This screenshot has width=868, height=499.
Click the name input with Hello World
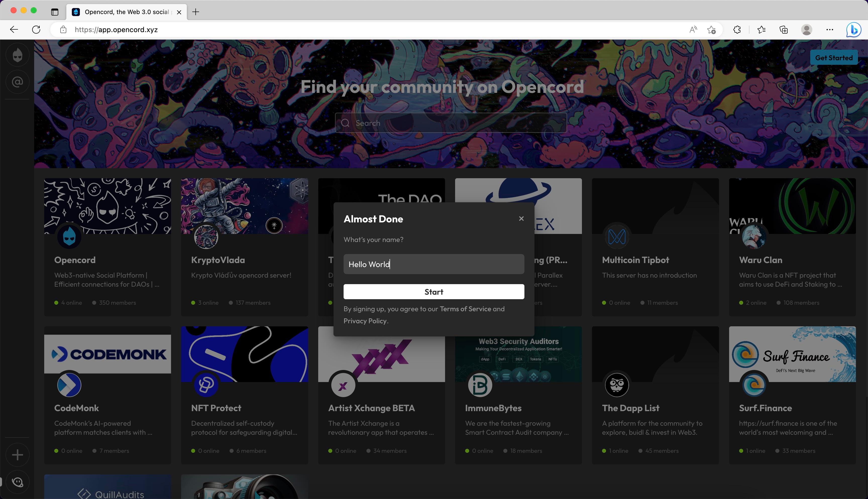(434, 264)
